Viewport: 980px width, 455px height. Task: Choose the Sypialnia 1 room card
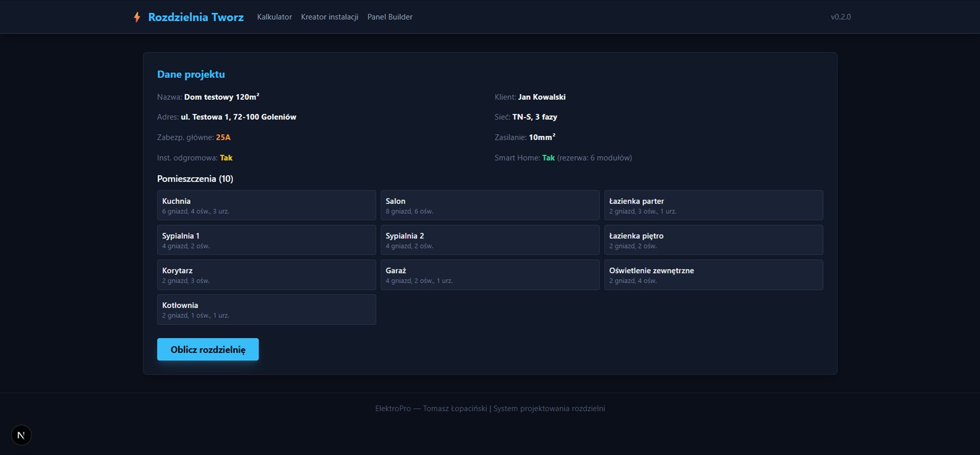pyautogui.click(x=266, y=240)
